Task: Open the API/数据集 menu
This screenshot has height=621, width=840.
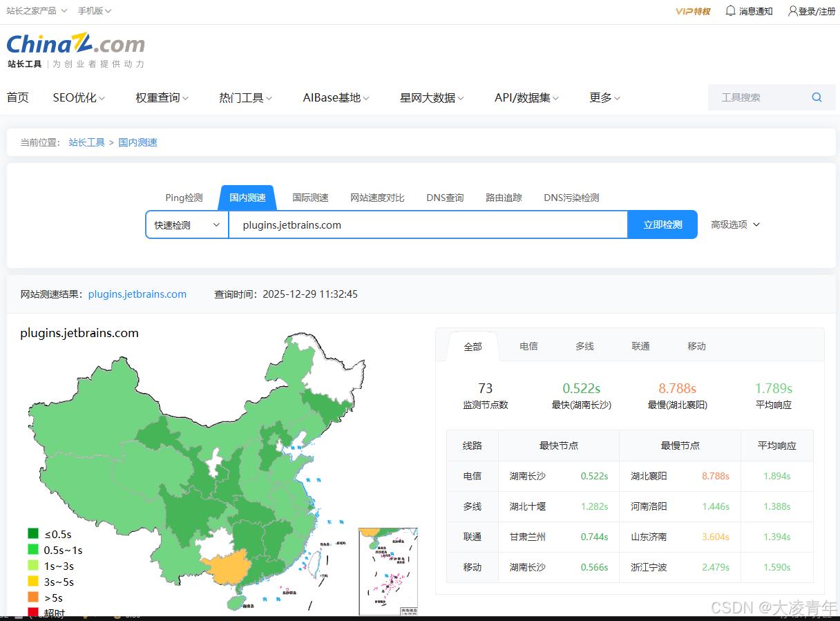Action: click(525, 97)
